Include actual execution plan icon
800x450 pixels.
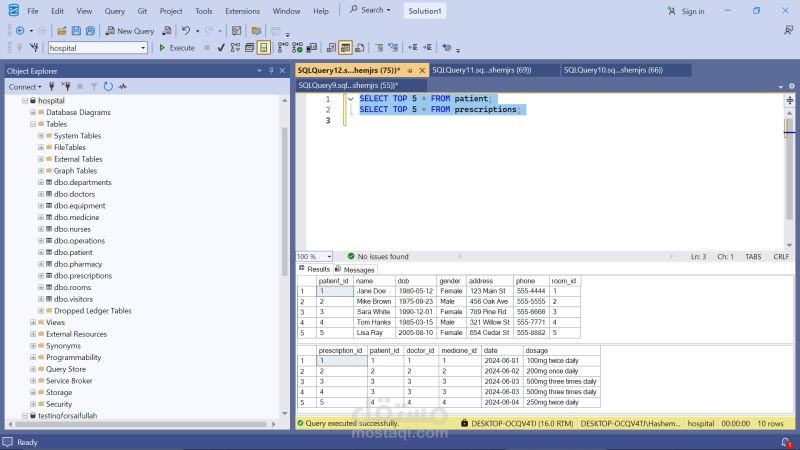283,48
